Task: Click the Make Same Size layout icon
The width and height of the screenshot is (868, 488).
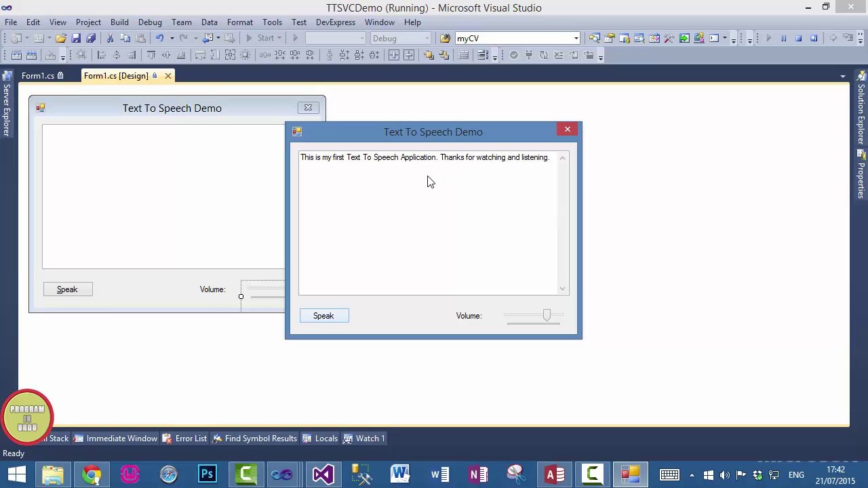Action: [x=230, y=55]
